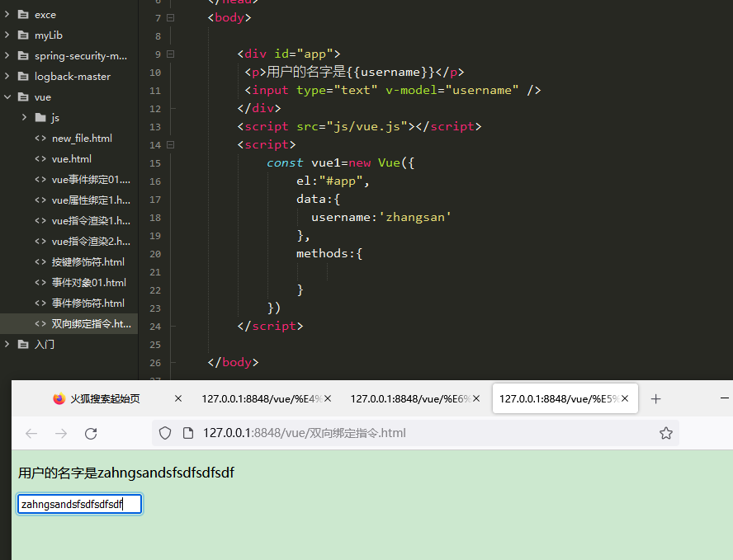
Task: Open vue事件绑定01 file
Action: (91, 179)
